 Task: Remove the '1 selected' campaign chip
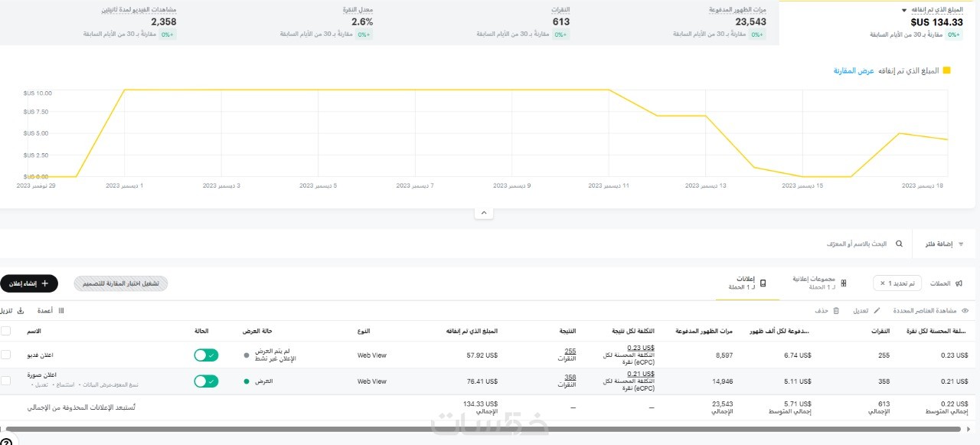tap(882, 283)
